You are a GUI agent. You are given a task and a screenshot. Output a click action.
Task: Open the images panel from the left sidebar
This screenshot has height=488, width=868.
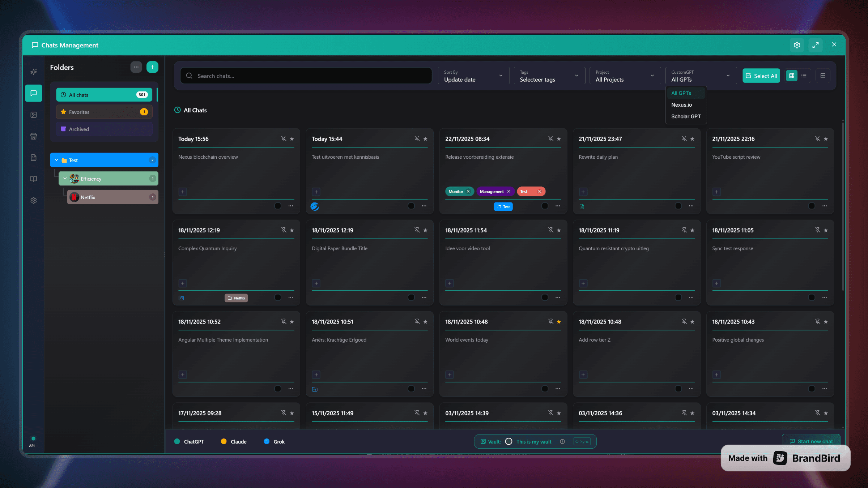coord(34,115)
